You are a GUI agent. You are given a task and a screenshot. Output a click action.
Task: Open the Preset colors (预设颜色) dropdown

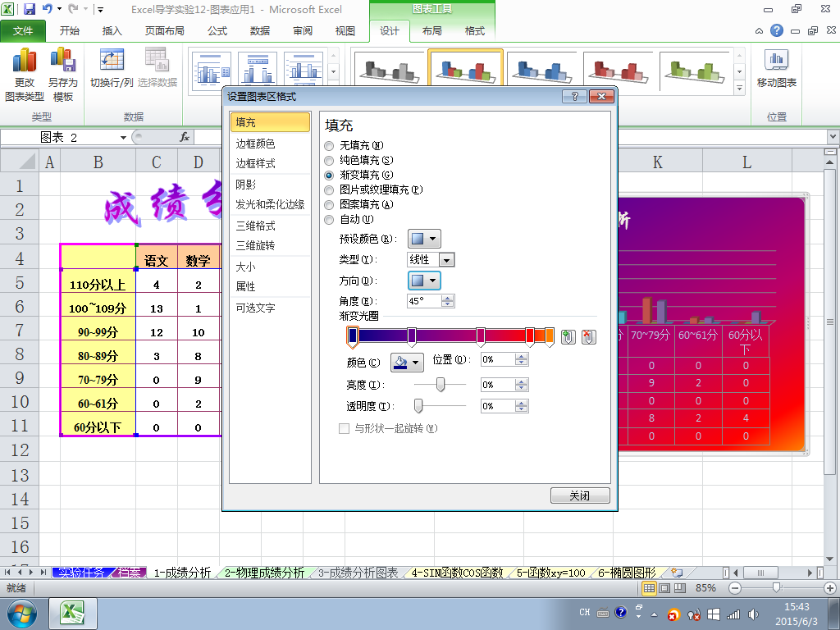[424, 239]
